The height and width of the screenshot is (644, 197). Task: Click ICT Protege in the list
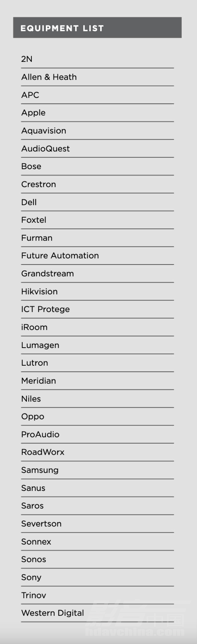pos(97,309)
